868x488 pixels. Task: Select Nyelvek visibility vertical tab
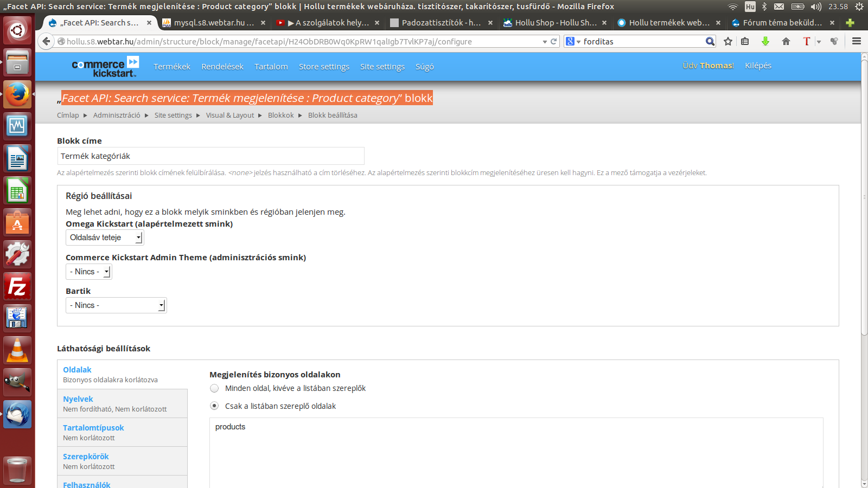122,403
